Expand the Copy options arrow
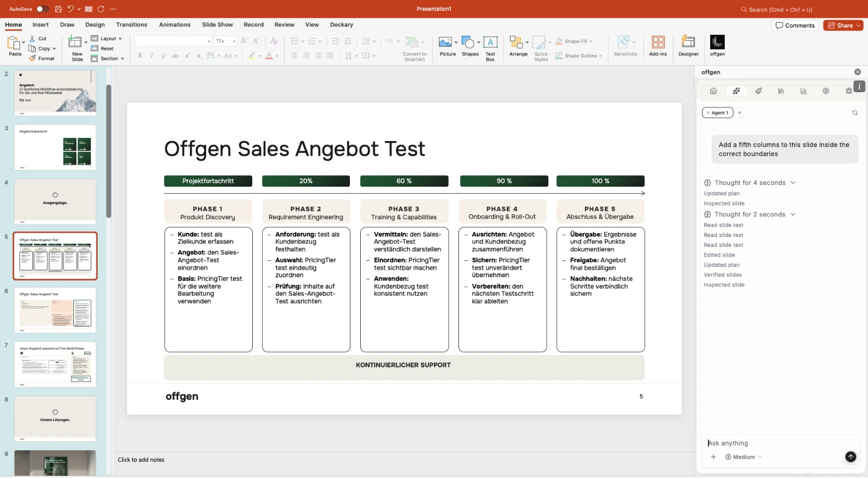 [x=54, y=49]
